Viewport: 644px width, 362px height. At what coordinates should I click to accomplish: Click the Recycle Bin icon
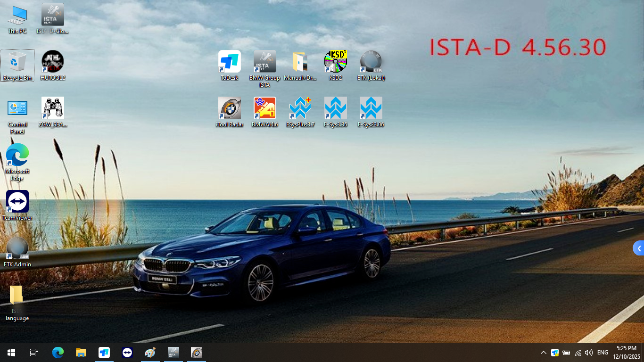click(x=17, y=62)
